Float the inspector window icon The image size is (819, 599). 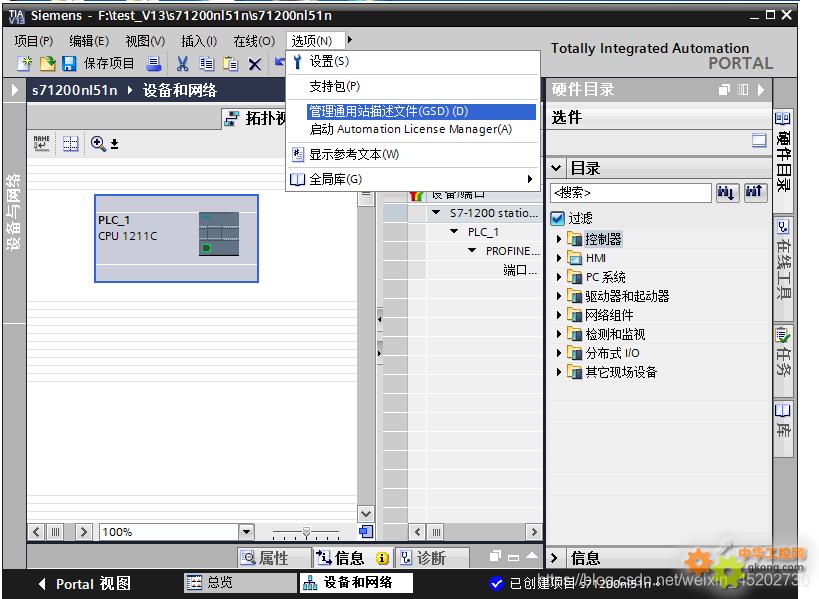pyautogui.click(x=495, y=556)
